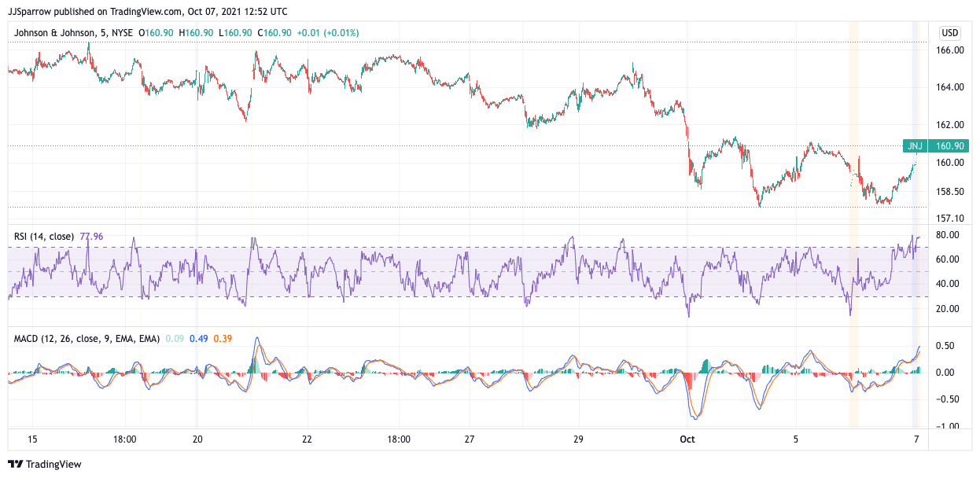Click the 158.50 price axis label
The image size is (980, 478).
click(949, 191)
